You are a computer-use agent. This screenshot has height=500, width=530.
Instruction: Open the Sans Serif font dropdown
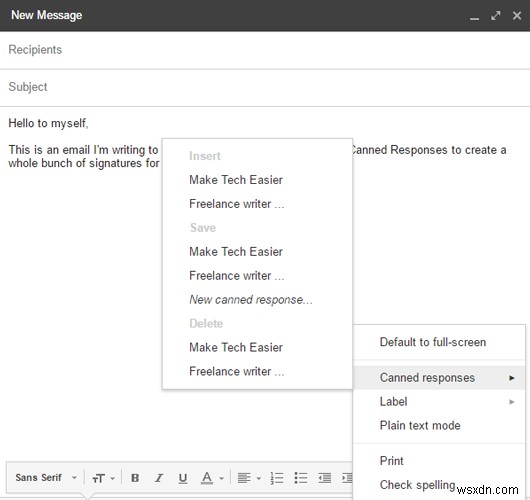(x=46, y=478)
